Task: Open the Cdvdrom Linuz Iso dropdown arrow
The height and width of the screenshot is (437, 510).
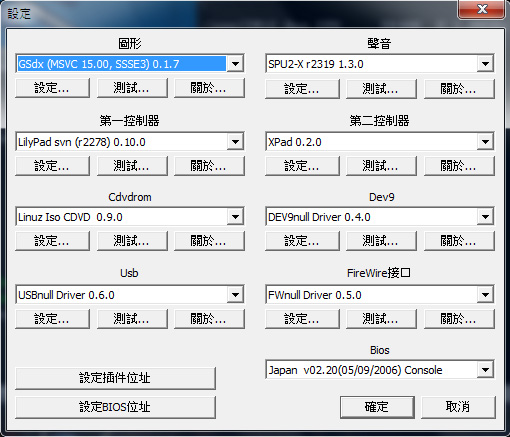Action: pos(235,217)
